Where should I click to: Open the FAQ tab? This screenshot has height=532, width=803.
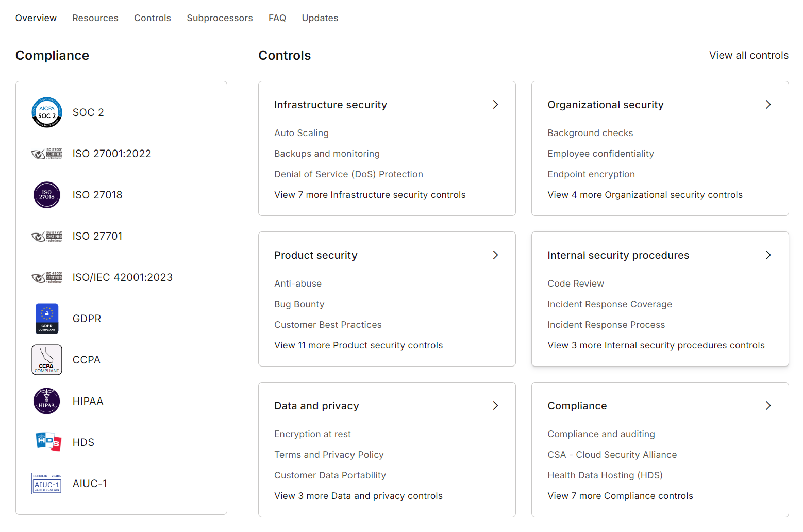pyautogui.click(x=277, y=18)
